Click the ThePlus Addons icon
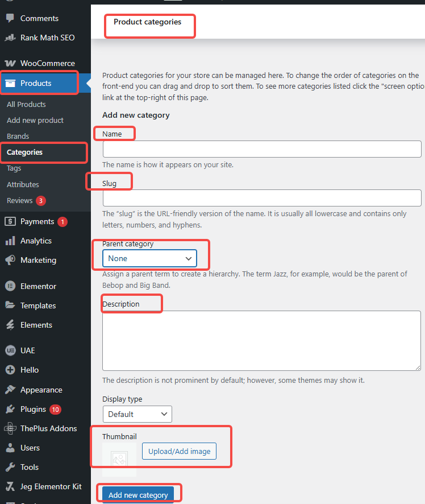This screenshot has width=425, height=504. pyautogui.click(x=10, y=428)
